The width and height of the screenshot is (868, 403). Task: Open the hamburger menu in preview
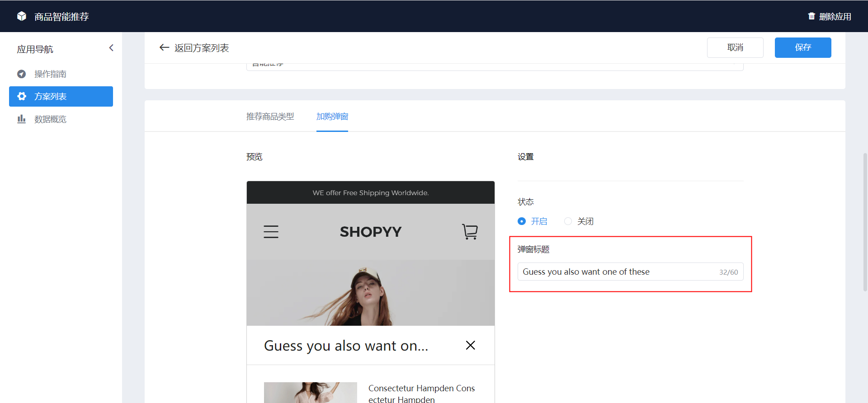click(x=271, y=232)
